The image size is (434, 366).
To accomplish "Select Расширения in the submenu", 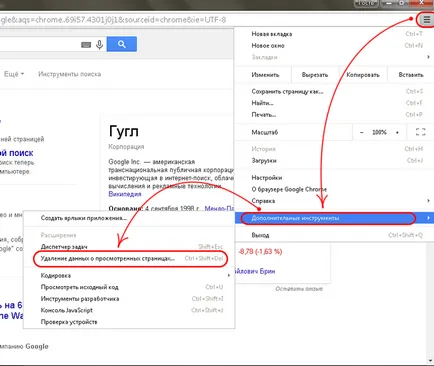I will point(129,235).
